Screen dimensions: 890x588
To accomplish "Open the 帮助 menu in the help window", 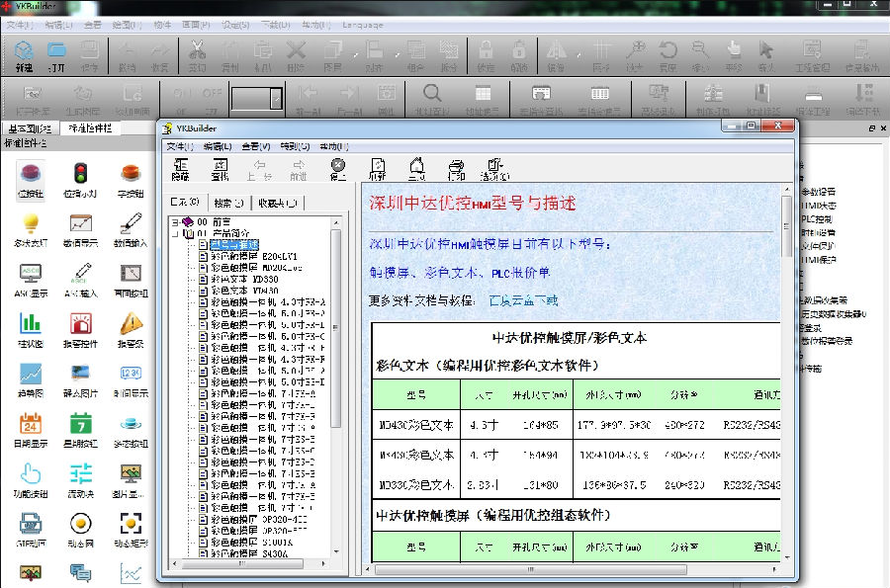I will pos(333,145).
